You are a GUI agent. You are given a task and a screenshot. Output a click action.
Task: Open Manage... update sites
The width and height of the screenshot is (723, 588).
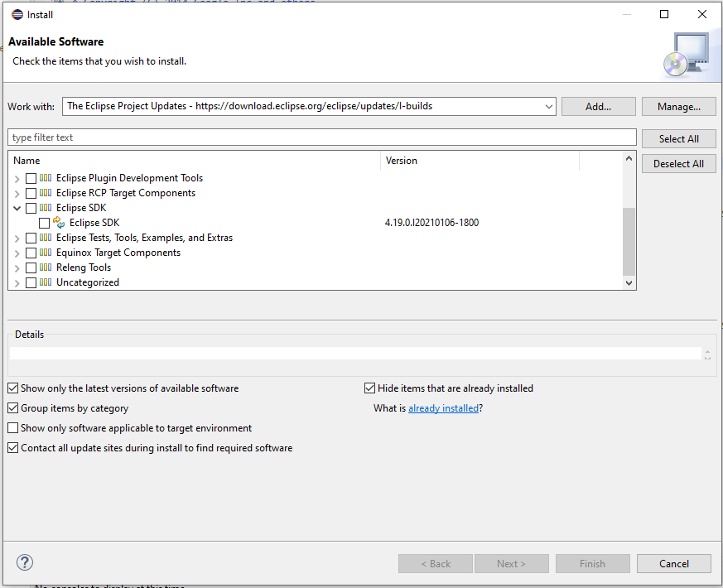click(679, 107)
